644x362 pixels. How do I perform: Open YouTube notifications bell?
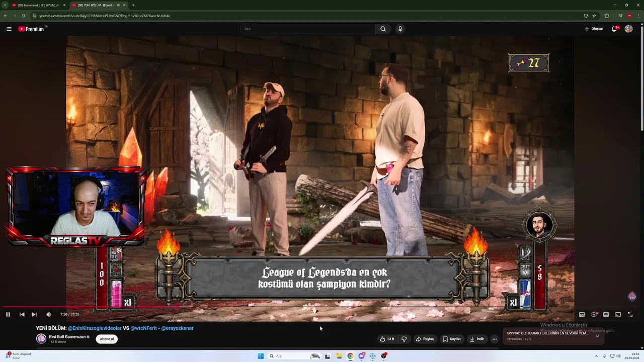pos(614,29)
